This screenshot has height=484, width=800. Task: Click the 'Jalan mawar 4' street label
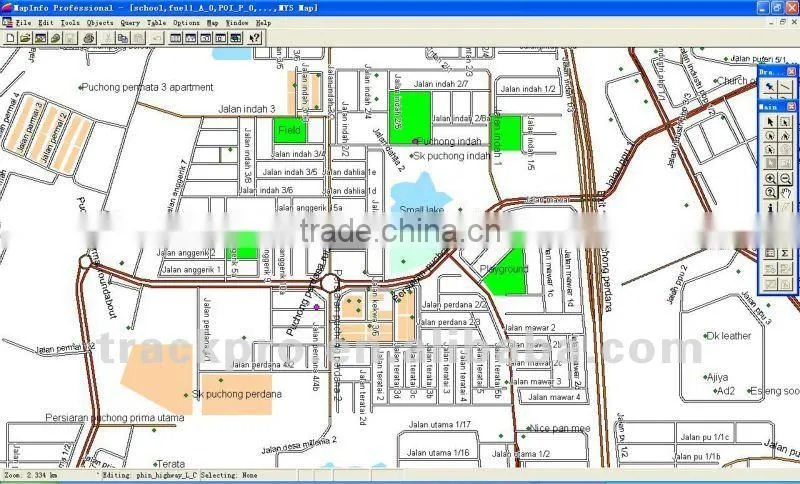point(554,397)
